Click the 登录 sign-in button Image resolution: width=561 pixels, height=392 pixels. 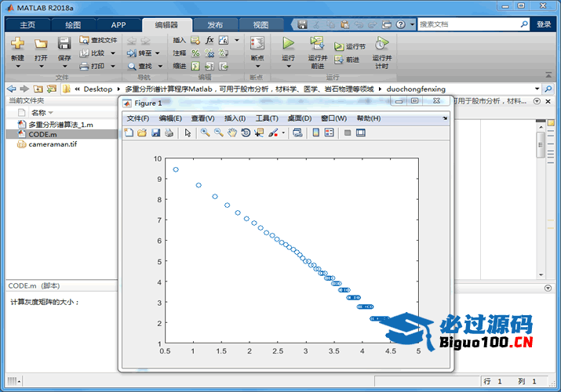coord(544,24)
